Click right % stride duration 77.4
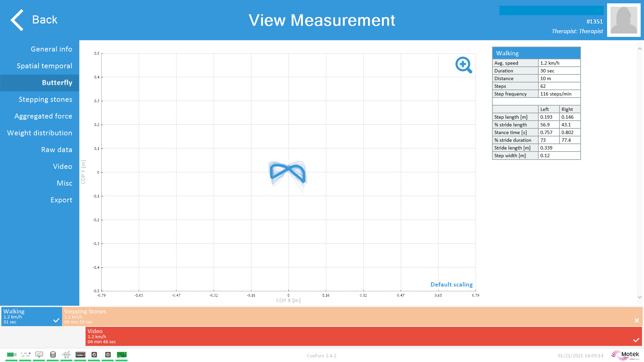This screenshot has height=362, width=644. click(570, 140)
